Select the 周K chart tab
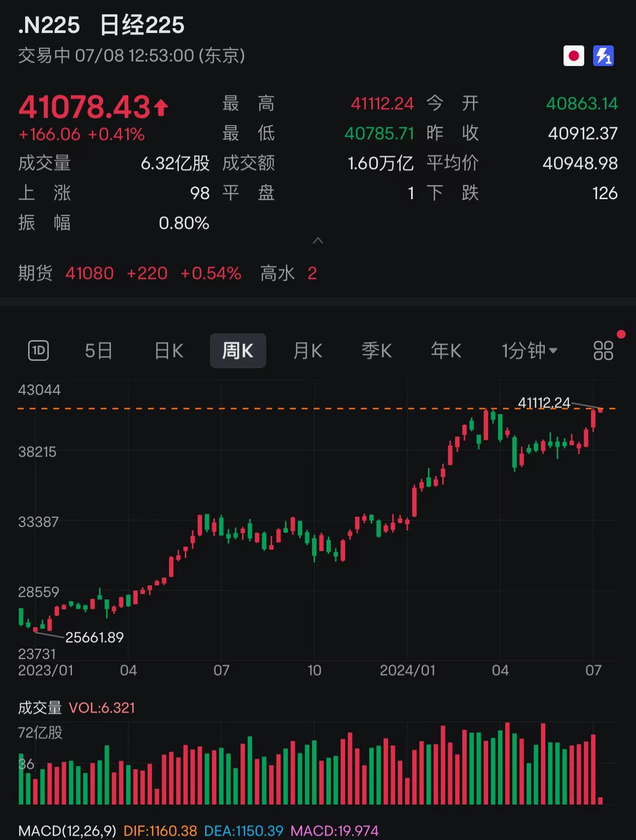The image size is (636, 840). coord(238,350)
